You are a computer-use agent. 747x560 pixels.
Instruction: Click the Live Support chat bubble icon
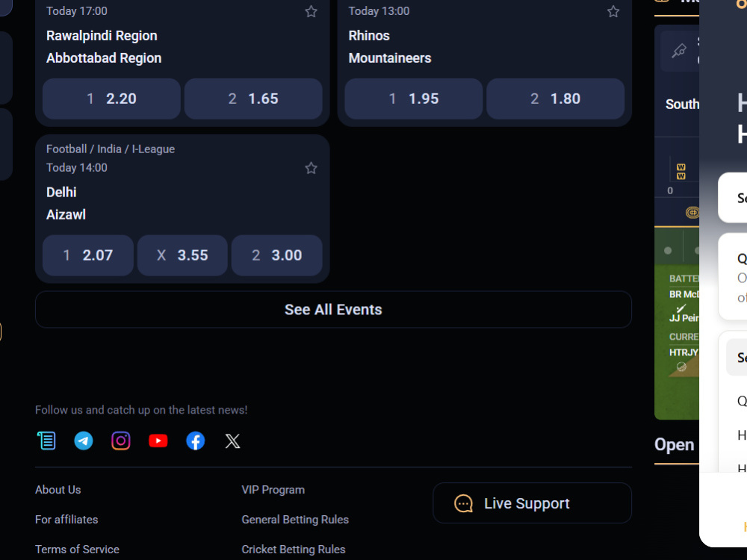463,503
